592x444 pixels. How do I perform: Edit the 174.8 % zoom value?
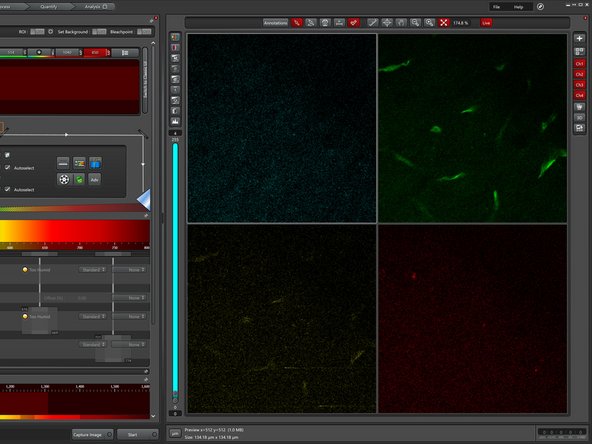pyautogui.click(x=461, y=23)
